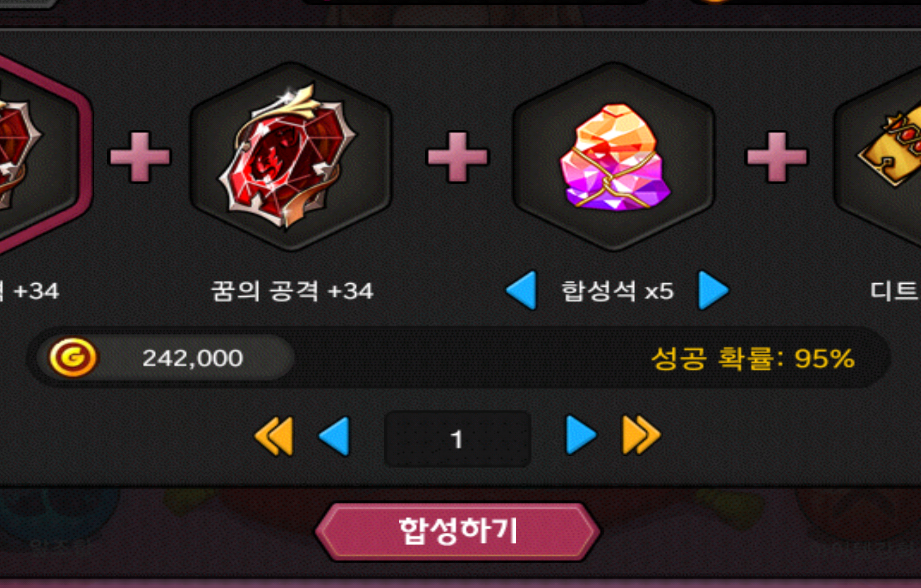Jump to minimum with double left orange arrows
This screenshot has height=588, width=921.
(x=275, y=436)
